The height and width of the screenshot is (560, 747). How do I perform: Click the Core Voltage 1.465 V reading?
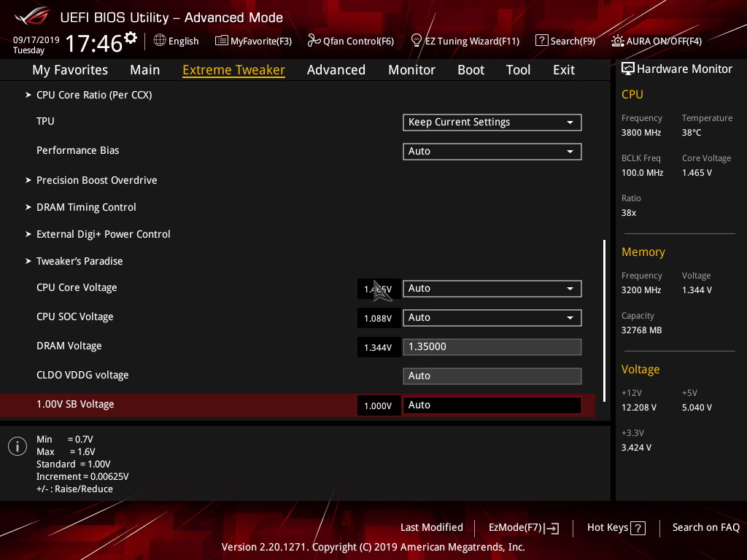[697, 173]
